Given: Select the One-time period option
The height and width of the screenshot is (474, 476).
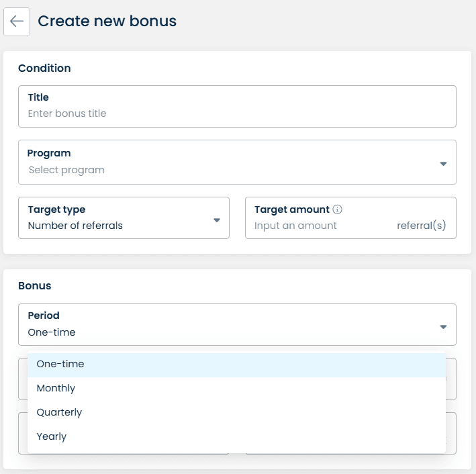Looking at the screenshot, I should [60, 364].
